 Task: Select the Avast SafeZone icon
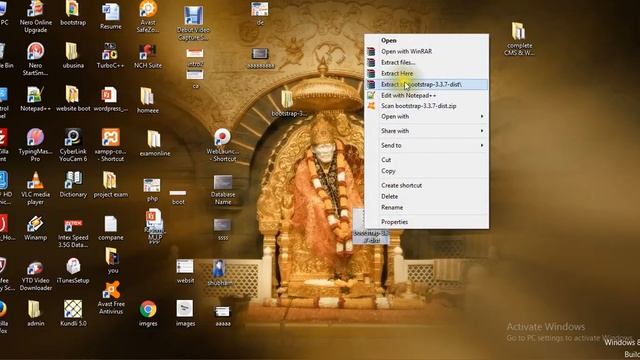[148, 17]
